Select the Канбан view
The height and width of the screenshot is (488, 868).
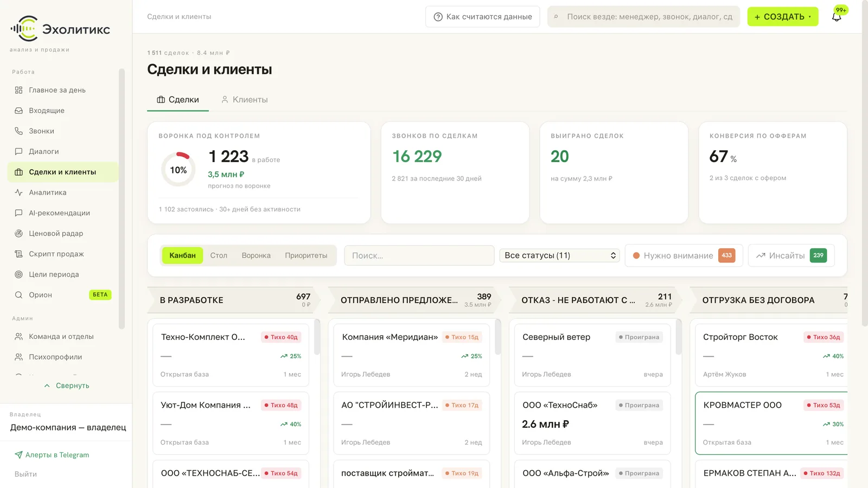pyautogui.click(x=182, y=255)
